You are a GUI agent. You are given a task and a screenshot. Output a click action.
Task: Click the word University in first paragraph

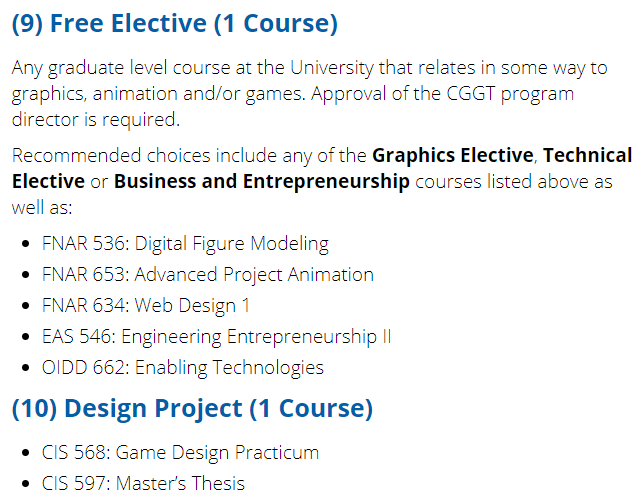(x=332, y=68)
